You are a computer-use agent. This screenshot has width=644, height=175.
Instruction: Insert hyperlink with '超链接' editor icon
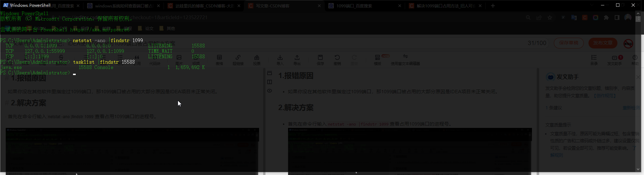click(238, 60)
